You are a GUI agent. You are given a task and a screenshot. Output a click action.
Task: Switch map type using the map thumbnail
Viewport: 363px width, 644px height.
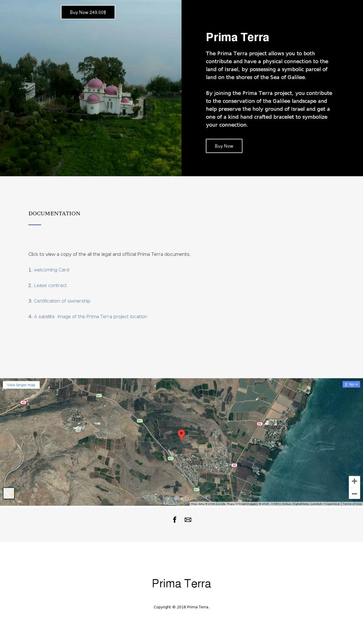(9, 493)
